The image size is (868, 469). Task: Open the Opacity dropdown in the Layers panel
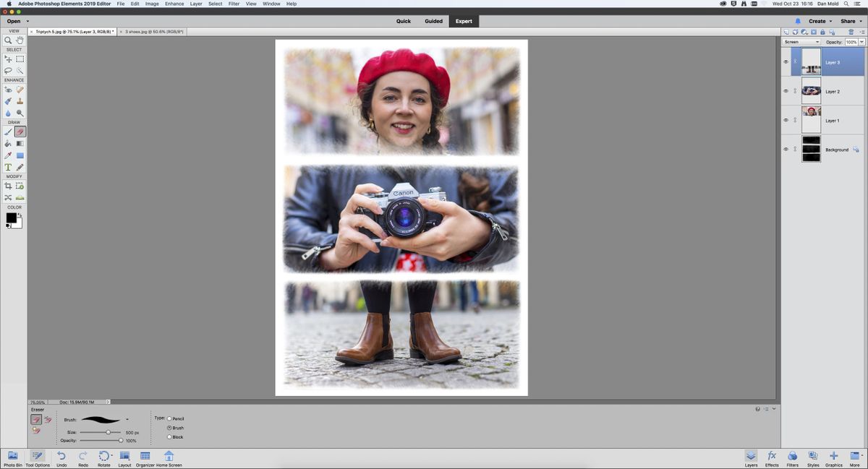coord(861,42)
